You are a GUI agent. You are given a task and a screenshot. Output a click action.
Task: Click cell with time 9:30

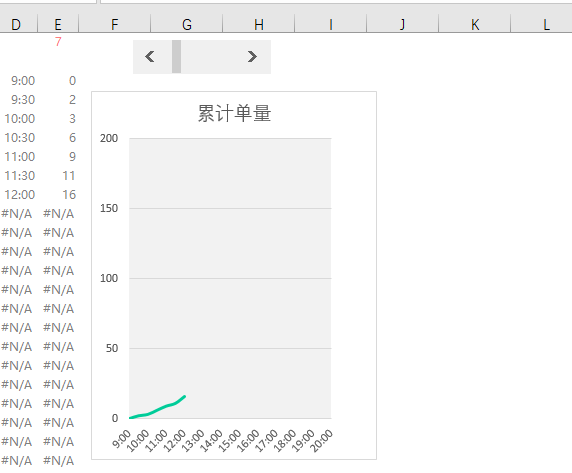coord(23,100)
